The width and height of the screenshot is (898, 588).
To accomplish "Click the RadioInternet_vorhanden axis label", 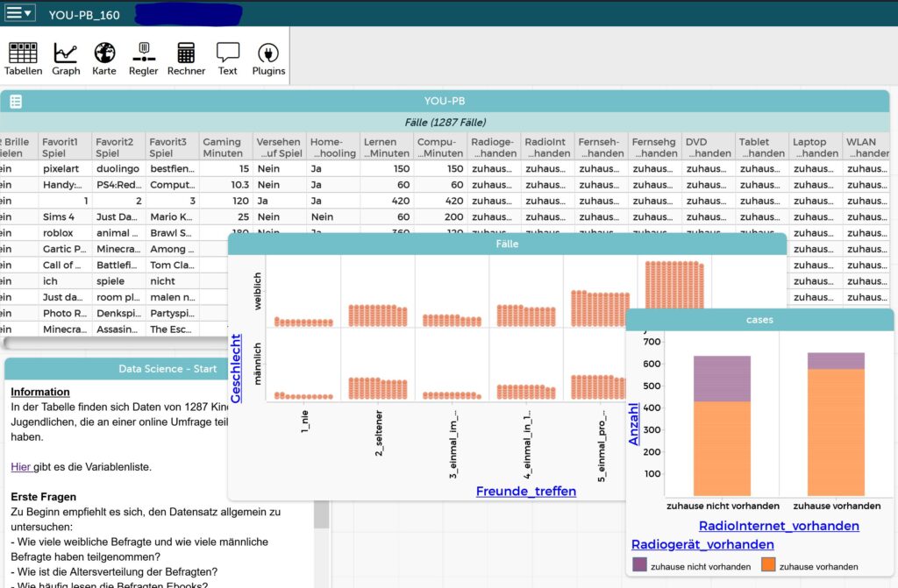I will [x=779, y=526].
